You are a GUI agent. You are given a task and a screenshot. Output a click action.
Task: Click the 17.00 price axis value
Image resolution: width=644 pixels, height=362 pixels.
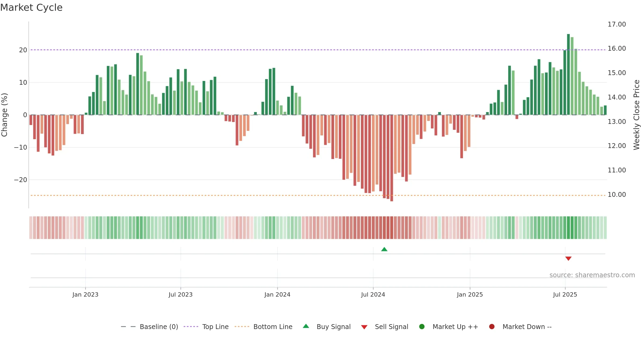(x=617, y=24)
